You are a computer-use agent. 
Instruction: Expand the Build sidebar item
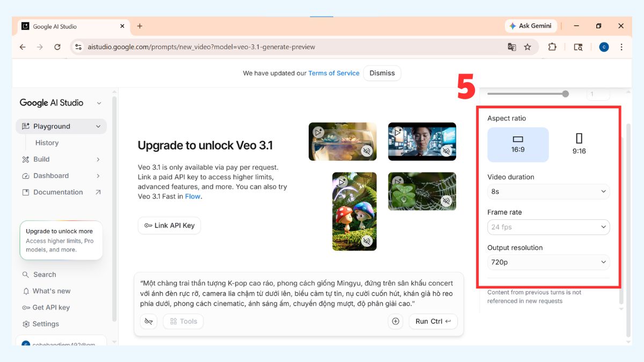point(61,159)
